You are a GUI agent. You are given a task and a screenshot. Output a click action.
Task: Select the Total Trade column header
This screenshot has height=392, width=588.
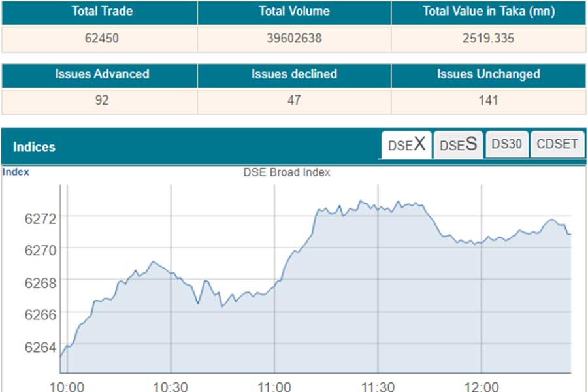coord(101,11)
